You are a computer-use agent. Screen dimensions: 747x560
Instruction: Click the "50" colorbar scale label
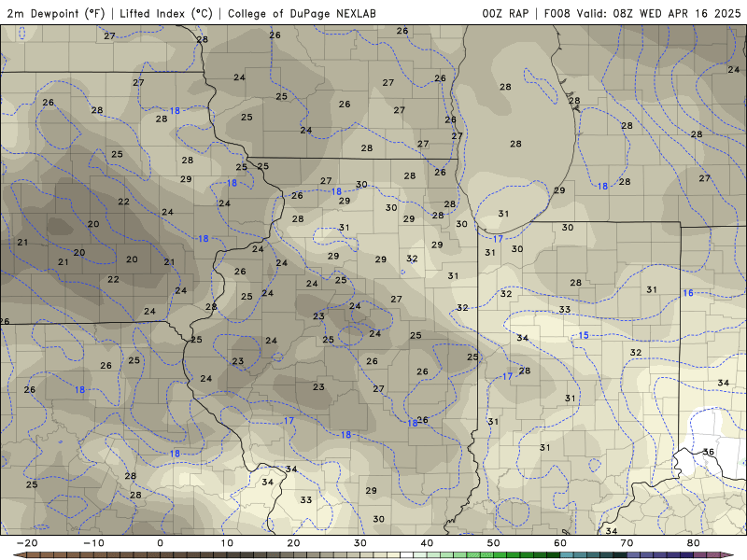click(494, 543)
